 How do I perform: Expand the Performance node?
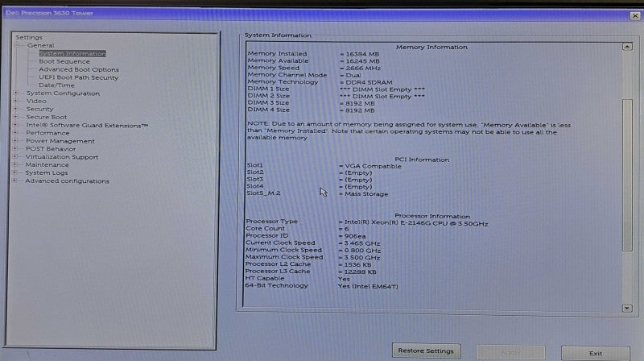tap(15, 133)
